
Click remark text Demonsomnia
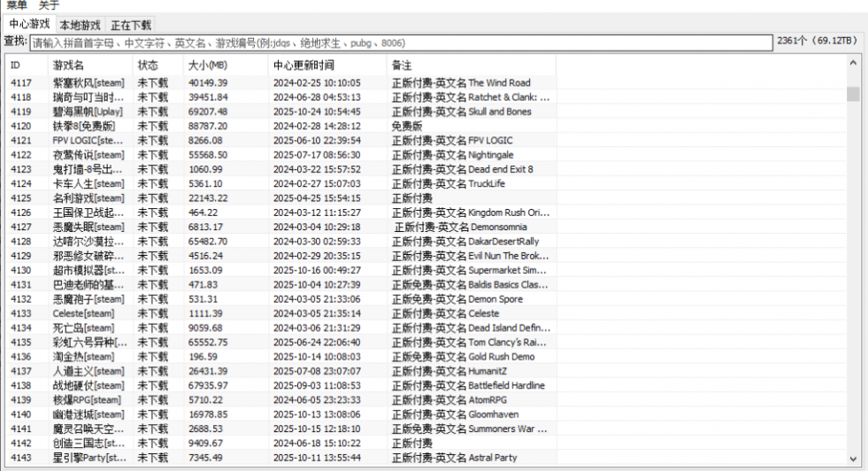pyautogui.click(x=499, y=227)
